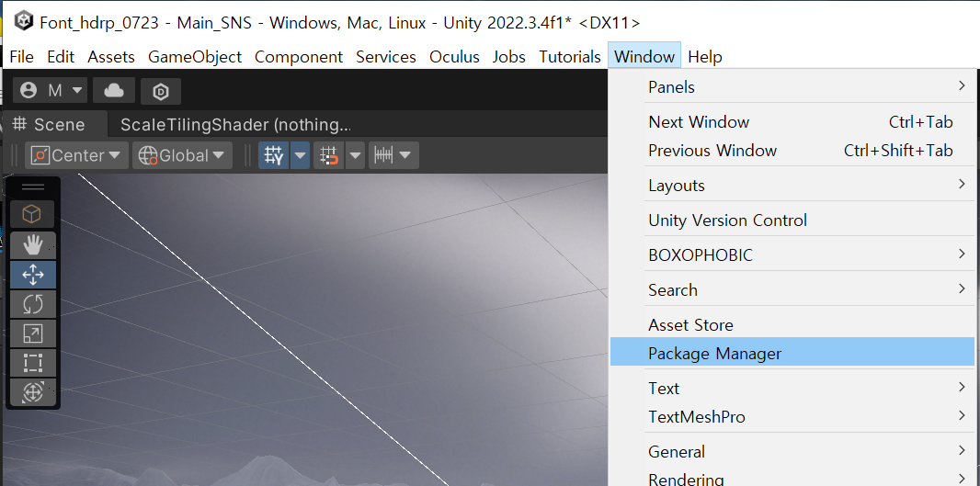Open the Rendering submenu entry
This screenshot has height=486, width=980.
(x=792, y=479)
